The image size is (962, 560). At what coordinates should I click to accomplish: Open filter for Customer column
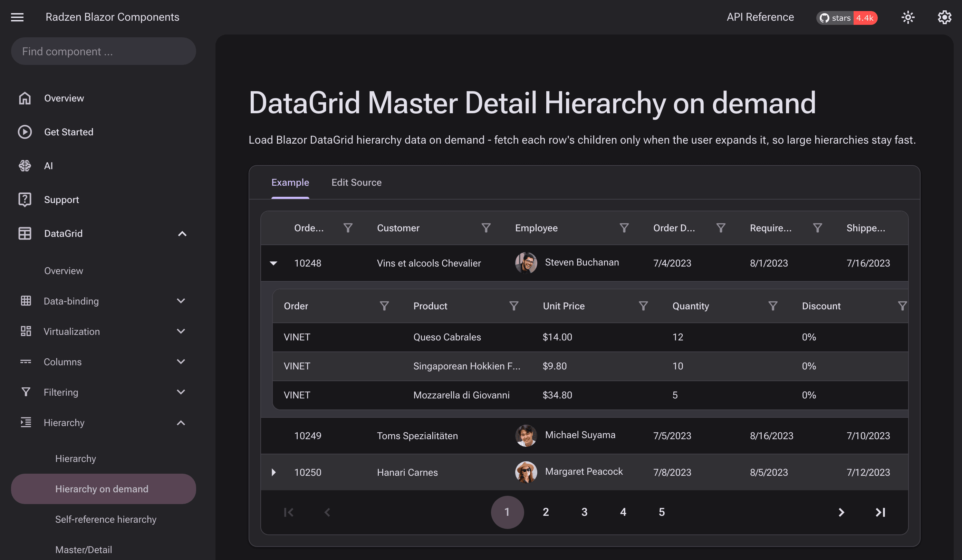tap(486, 228)
